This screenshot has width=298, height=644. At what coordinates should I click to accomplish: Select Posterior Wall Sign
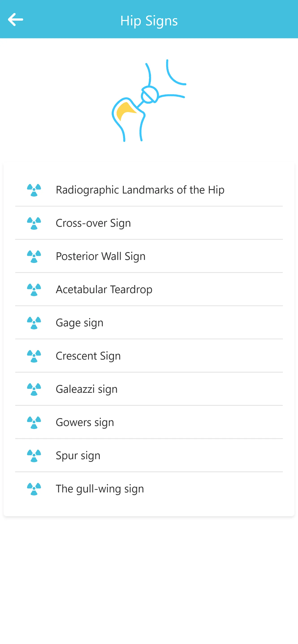click(149, 256)
